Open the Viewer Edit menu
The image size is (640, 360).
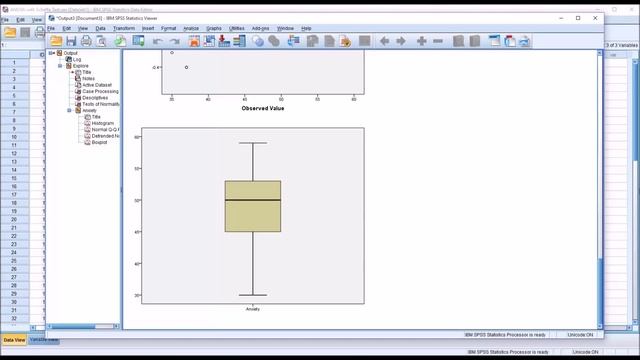(67, 29)
